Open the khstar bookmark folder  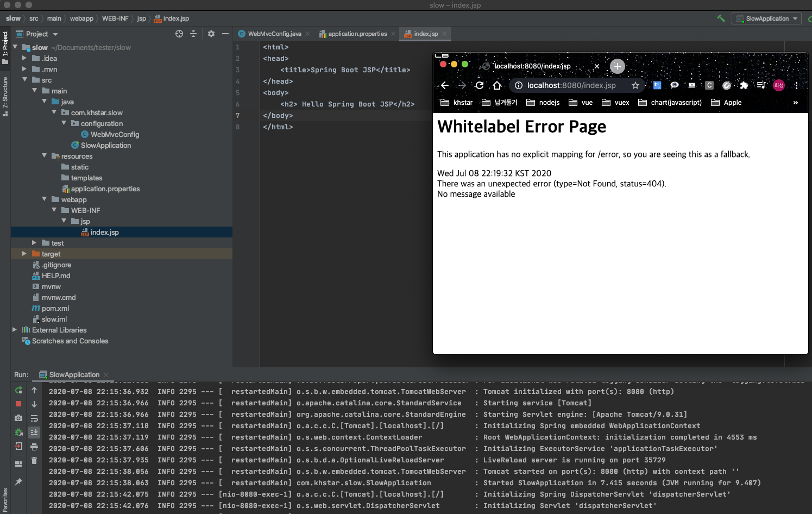(456, 102)
